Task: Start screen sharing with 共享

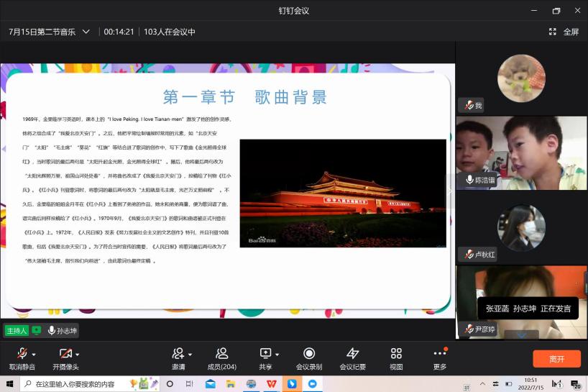Action: pyautogui.click(x=265, y=354)
